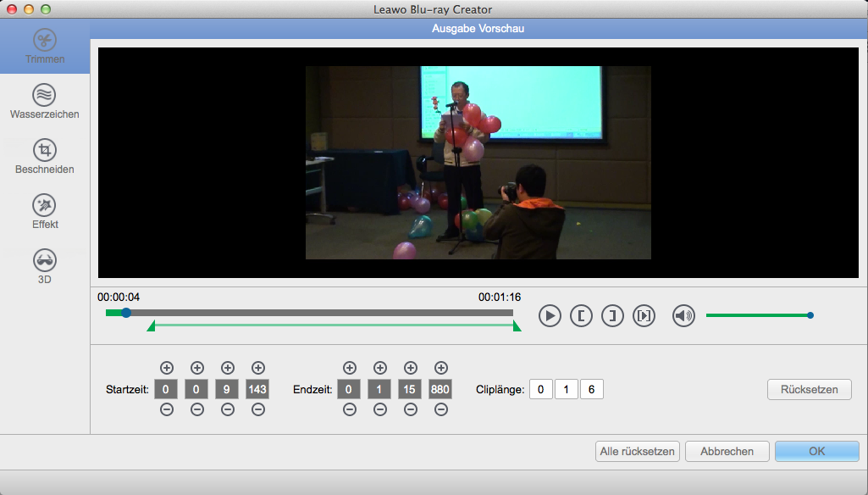Set trim start with left bracket icon

(x=581, y=316)
